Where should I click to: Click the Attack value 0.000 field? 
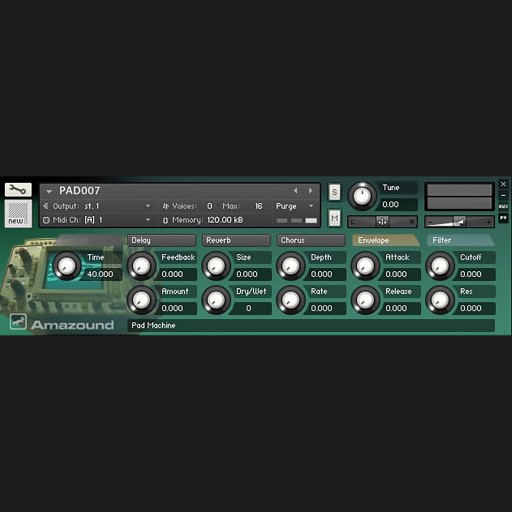click(x=401, y=274)
